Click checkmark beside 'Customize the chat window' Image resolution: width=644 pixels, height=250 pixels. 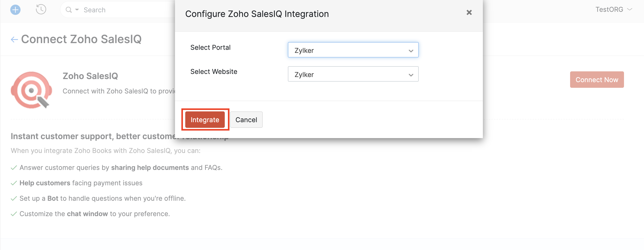coord(14,214)
